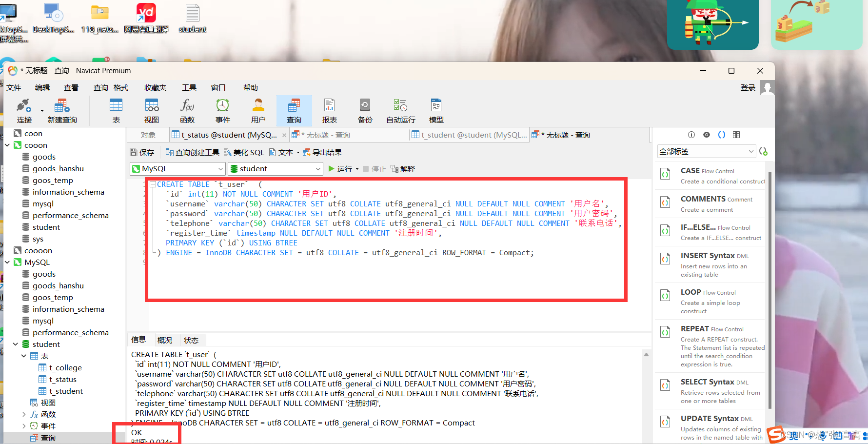Click the 保存 save button
868x444 pixels.
point(142,153)
